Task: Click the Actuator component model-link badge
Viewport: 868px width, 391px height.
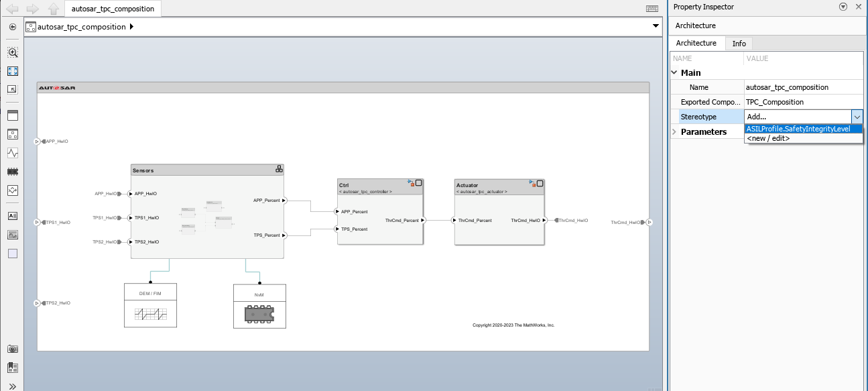Action: point(532,182)
